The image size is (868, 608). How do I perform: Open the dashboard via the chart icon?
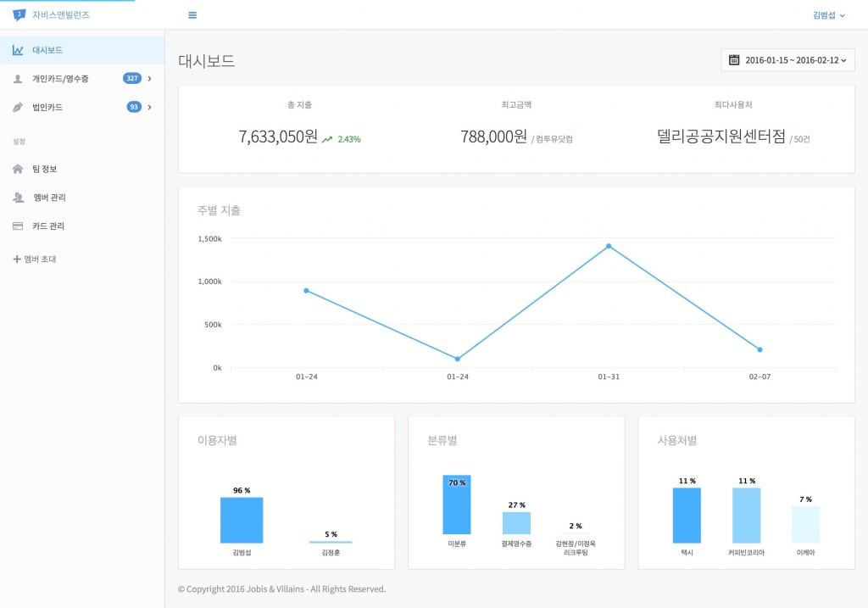pos(17,49)
